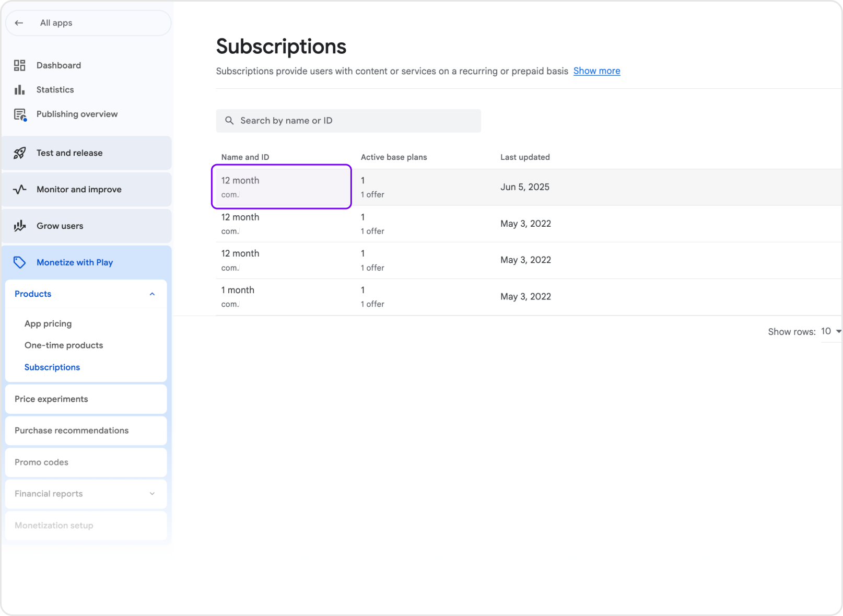The height and width of the screenshot is (616, 843).
Task: Click the search magnifier icon
Action: [230, 121]
